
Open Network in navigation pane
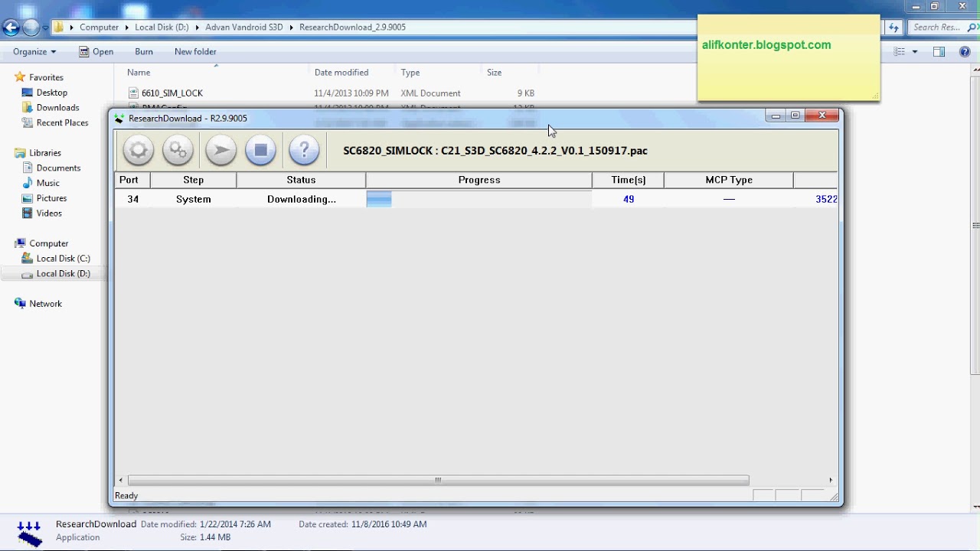point(45,304)
